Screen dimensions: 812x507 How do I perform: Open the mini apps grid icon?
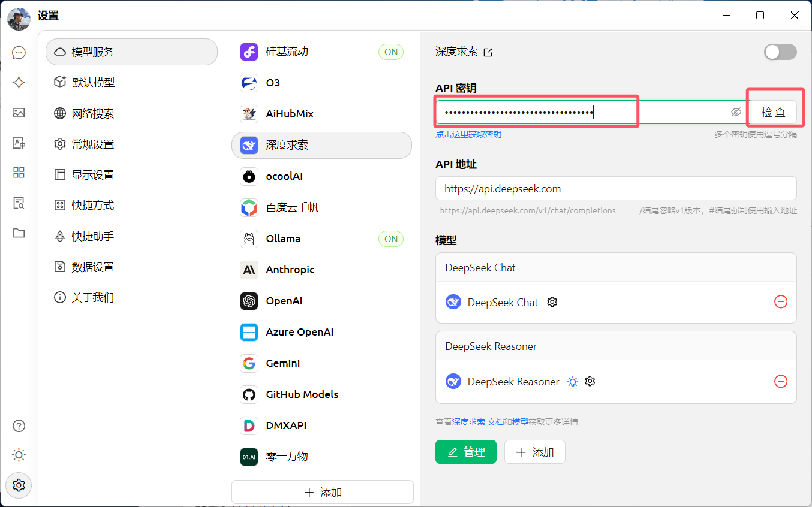(19, 173)
